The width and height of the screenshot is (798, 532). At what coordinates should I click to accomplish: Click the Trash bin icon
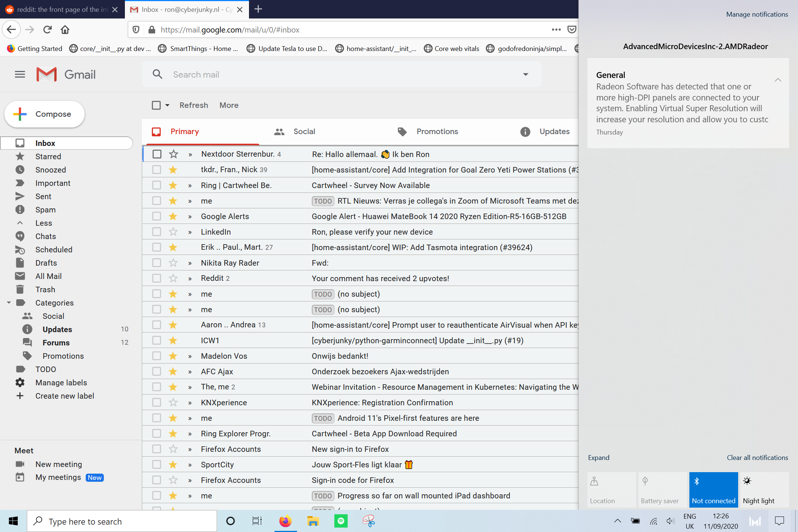pos(20,290)
